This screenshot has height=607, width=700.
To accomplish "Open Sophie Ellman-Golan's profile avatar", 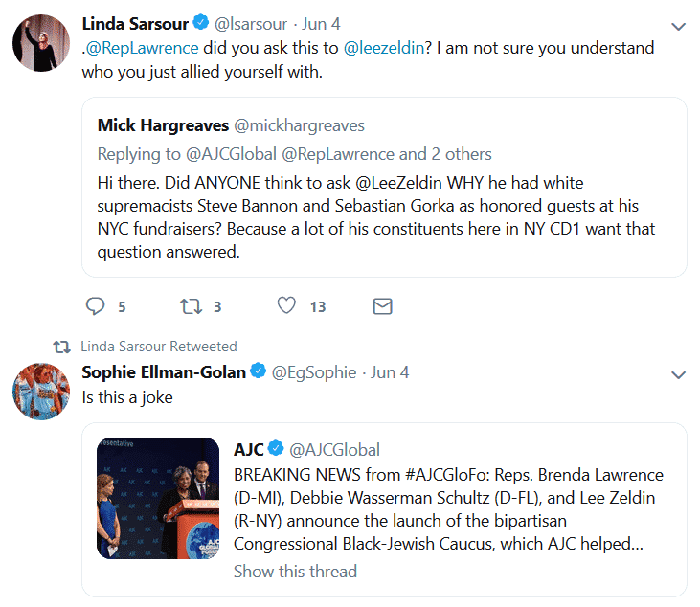I will coord(38,390).
